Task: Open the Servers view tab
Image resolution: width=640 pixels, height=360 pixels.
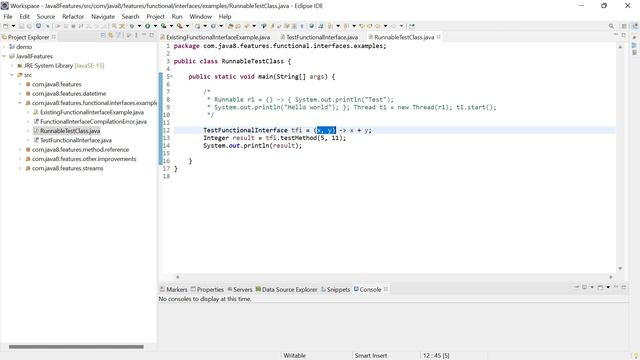Action: coord(240,289)
